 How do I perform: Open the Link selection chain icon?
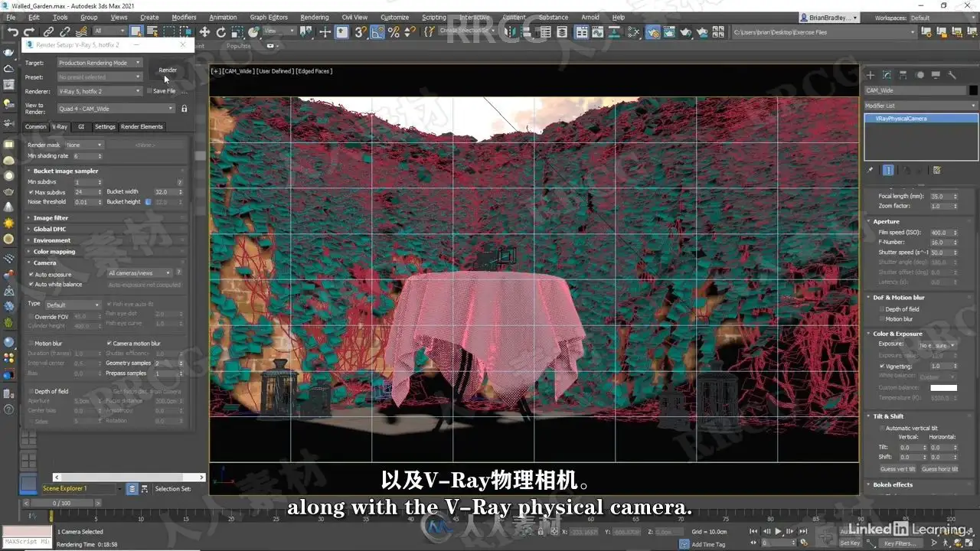(47, 31)
